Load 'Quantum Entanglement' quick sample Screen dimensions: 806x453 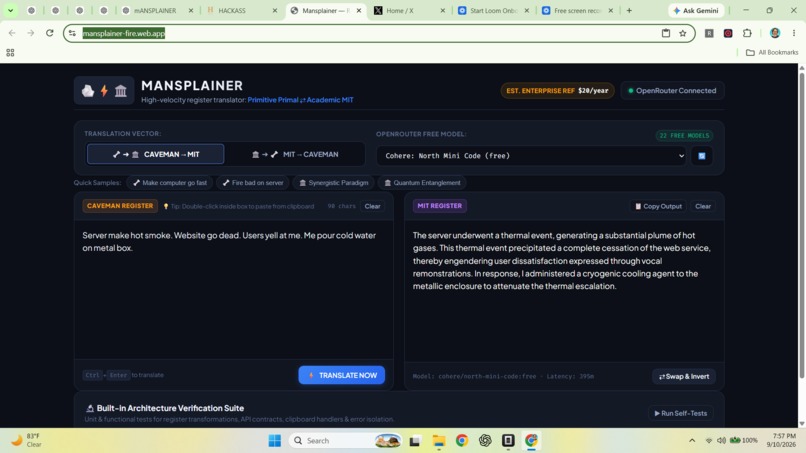point(422,183)
